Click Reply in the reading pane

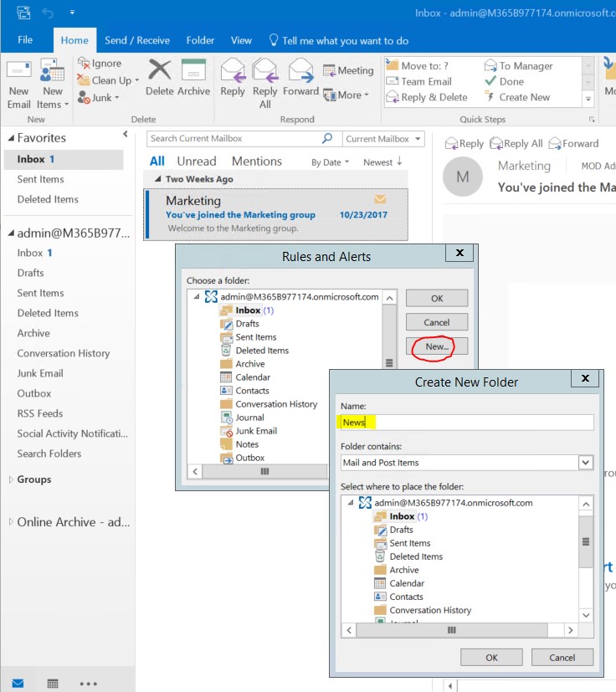click(x=465, y=144)
